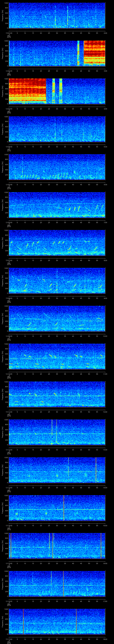Click the 13:10:00 start time label
Viewport: 114px width, 644px height.
click(9, 374)
